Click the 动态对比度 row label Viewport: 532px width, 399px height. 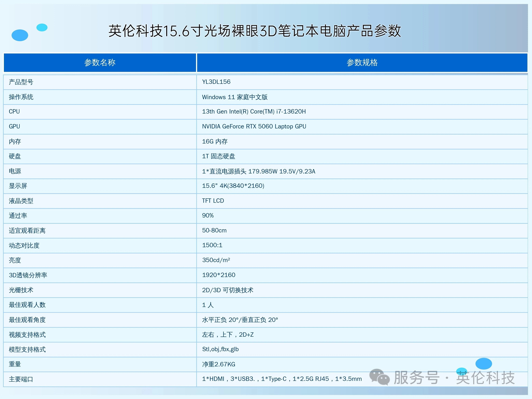click(x=24, y=246)
